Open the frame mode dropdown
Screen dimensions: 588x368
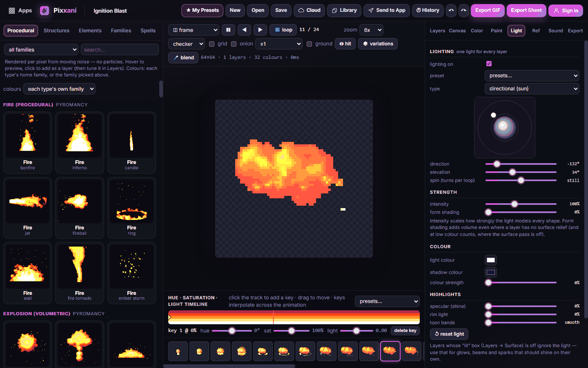click(x=194, y=30)
